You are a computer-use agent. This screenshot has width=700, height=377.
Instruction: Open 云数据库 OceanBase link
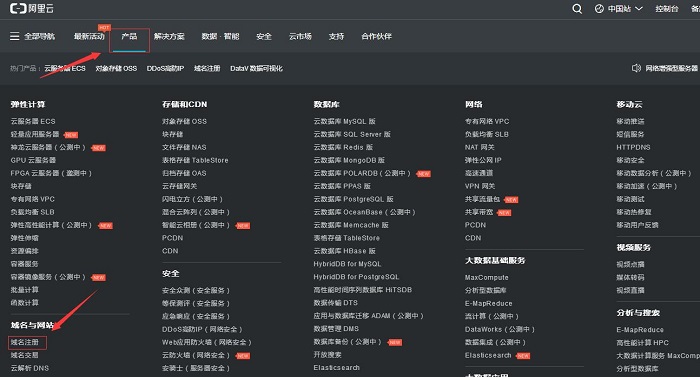coord(364,212)
